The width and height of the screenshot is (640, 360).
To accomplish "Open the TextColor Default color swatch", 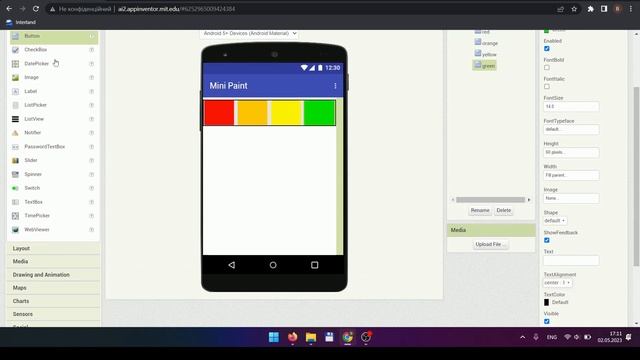I will (547, 302).
